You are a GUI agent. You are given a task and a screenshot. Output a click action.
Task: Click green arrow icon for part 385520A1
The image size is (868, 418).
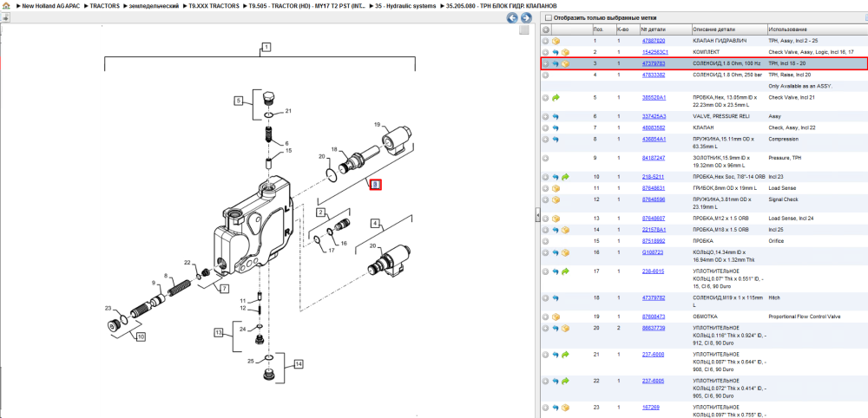tap(556, 97)
